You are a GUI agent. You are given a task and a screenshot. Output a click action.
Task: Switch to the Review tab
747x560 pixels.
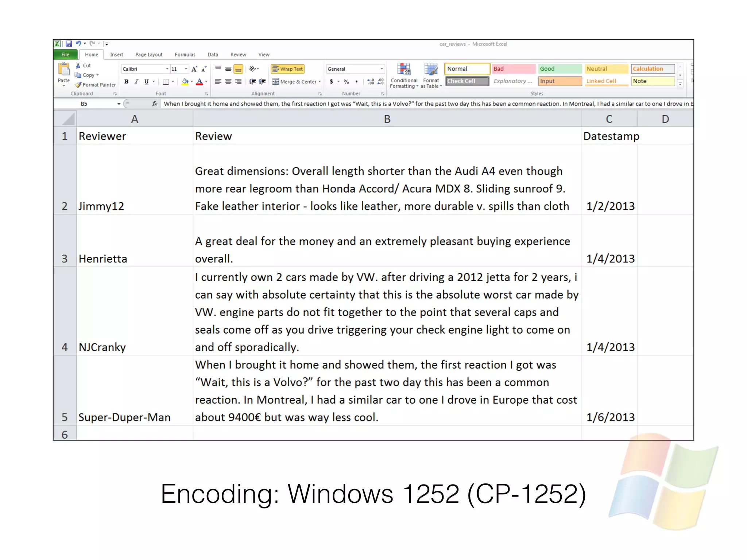(x=238, y=55)
